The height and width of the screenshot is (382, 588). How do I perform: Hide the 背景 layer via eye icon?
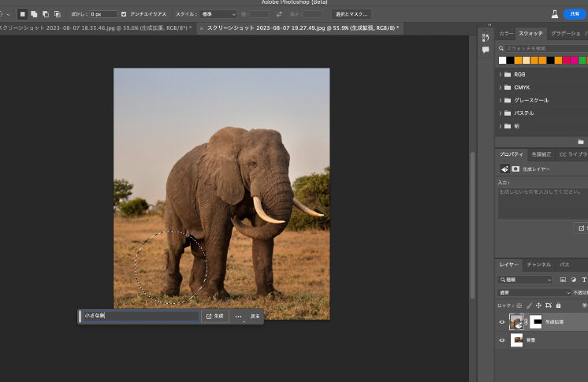click(502, 340)
